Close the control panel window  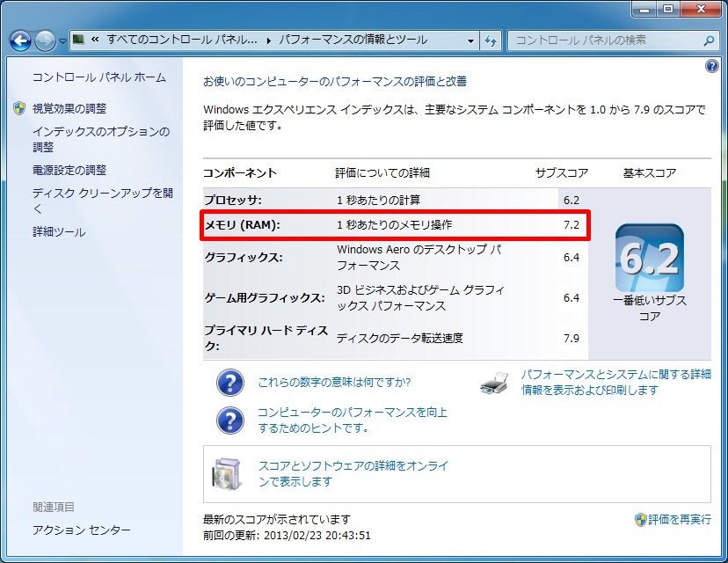[x=702, y=9]
